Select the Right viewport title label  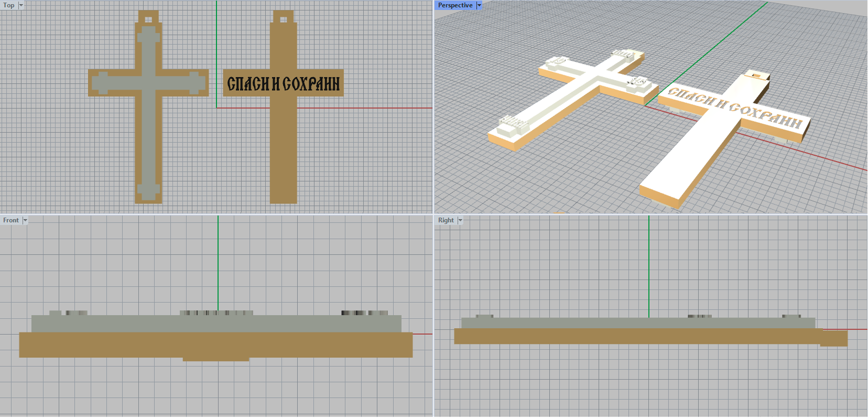click(446, 220)
